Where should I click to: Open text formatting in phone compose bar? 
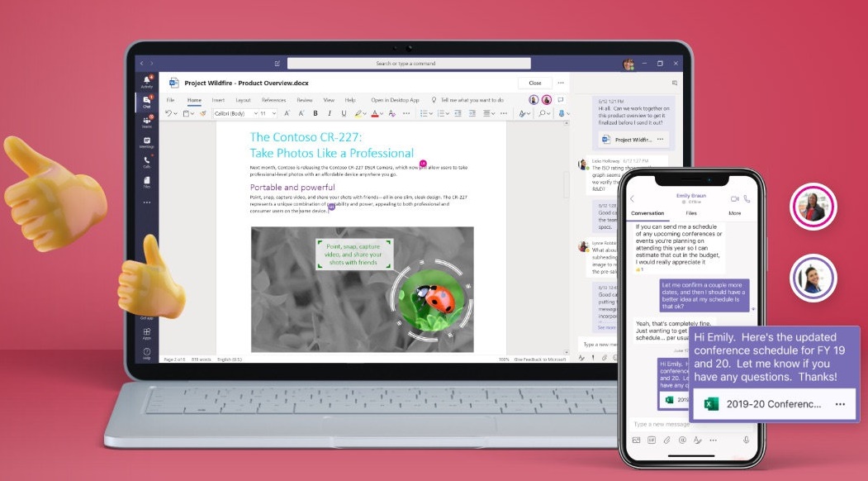(698, 440)
